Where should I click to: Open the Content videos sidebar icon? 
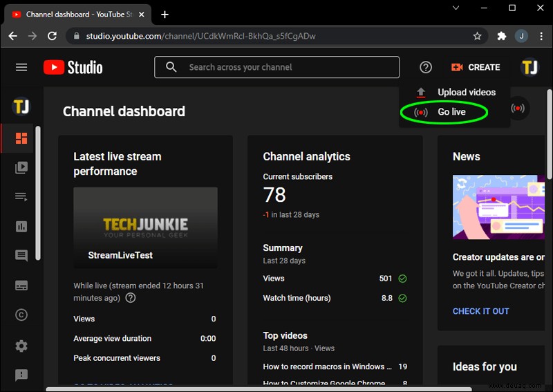point(21,167)
